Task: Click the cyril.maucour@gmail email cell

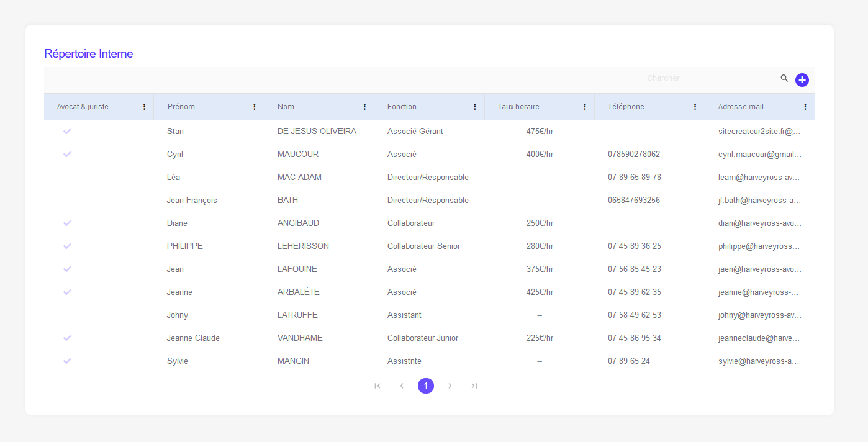Action: 760,155
